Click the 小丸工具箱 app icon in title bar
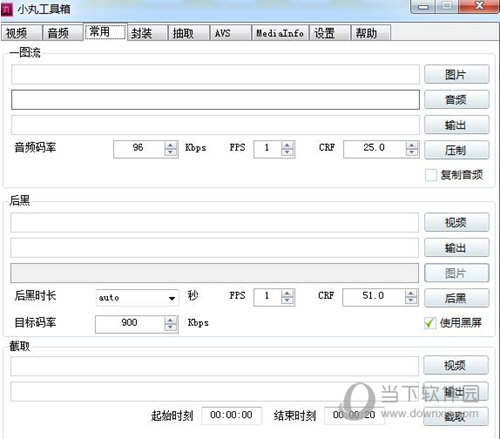Viewport: 500px width, 439px height. click(7, 9)
